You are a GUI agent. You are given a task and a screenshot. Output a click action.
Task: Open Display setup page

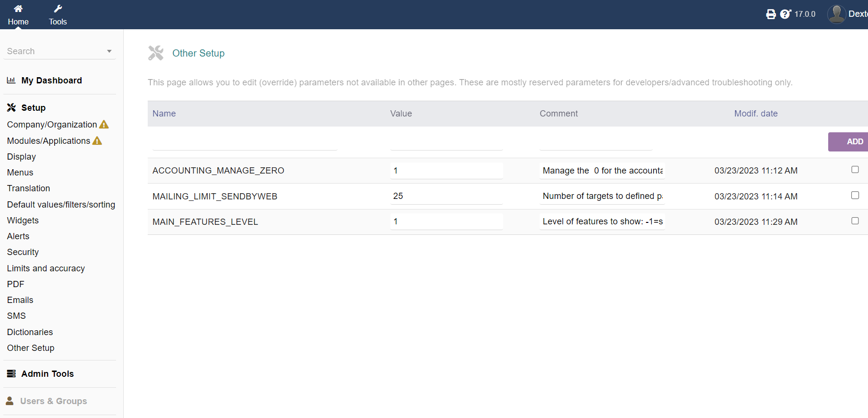(22, 157)
